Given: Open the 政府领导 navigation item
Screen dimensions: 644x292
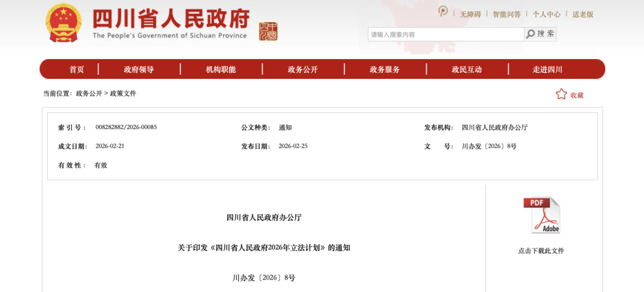Looking at the screenshot, I should click(x=139, y=69).
